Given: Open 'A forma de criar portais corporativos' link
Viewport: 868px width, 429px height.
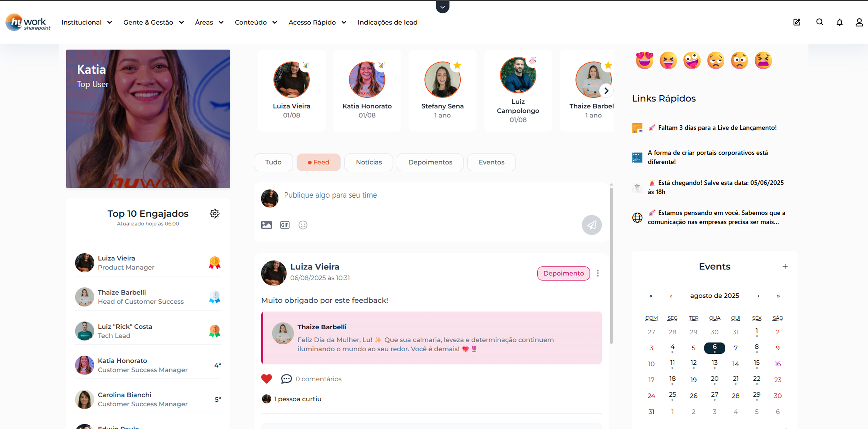Looking at the screenshot, I should coord(708,157).
